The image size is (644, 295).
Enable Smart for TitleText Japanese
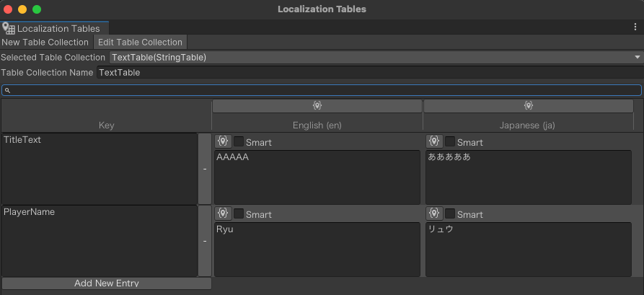click(450, 142)
